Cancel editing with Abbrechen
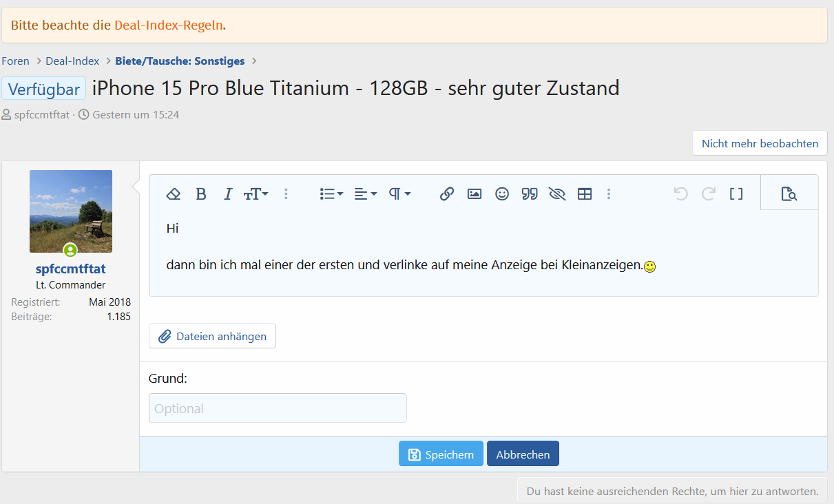Viewport: 834px width, 504px height. click(523, 454)
